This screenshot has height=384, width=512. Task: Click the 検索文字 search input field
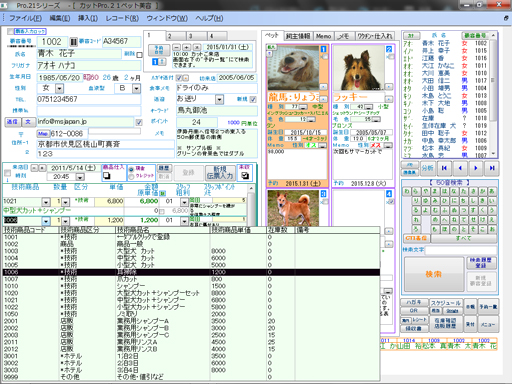(x=461, y=250)
